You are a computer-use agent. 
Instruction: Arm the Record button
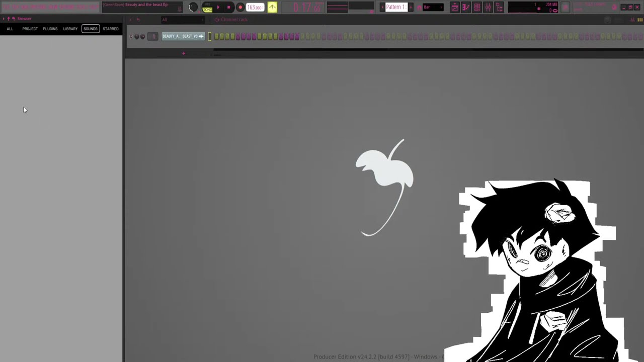click(240, 7)
